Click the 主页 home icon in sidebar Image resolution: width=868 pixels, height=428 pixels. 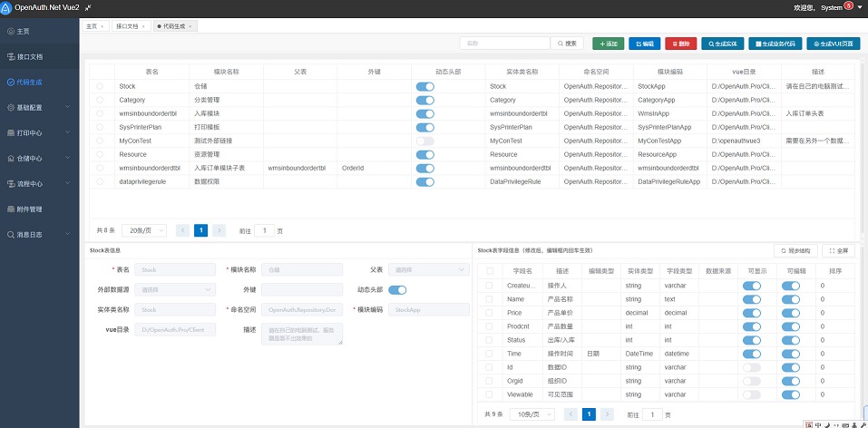click(11, 31)
